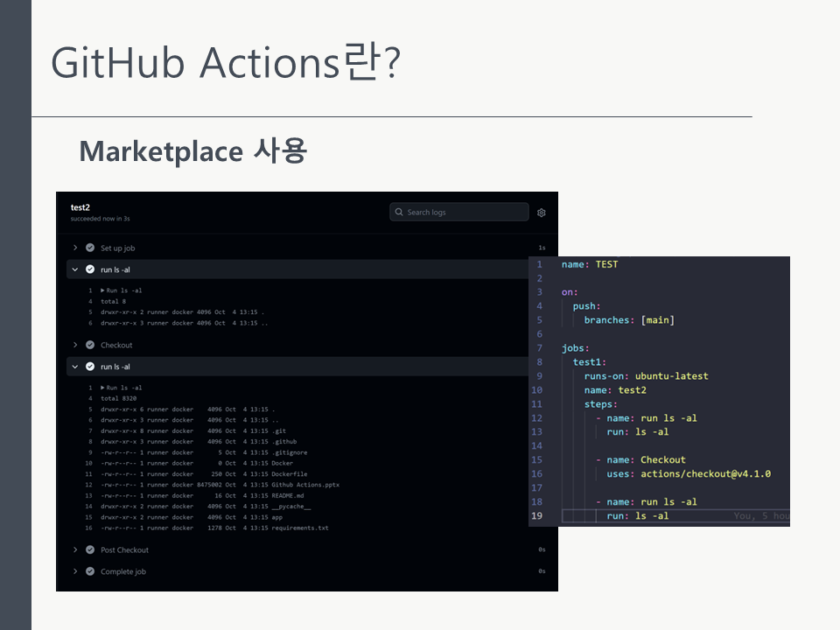Click 'uses: actions/checkout@v4.1.0' code line
The width and height of the screenshot is (840, 630).
point(689,473)
